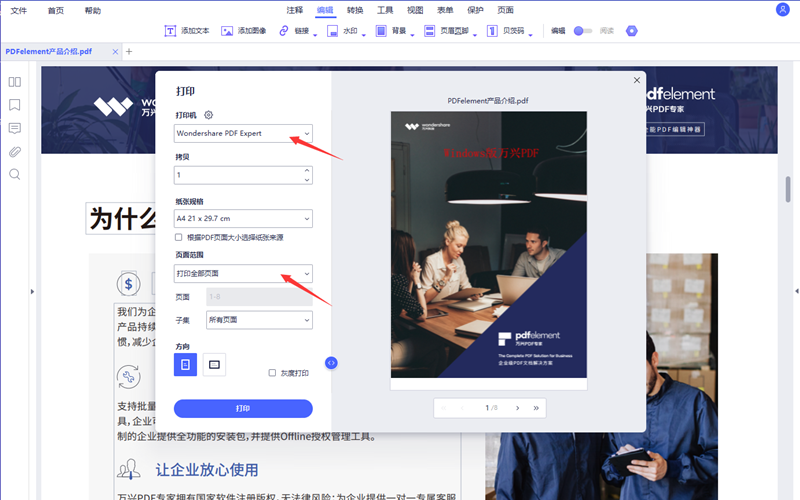
Task: Switch to the 注释 tab
Action: 295,10
